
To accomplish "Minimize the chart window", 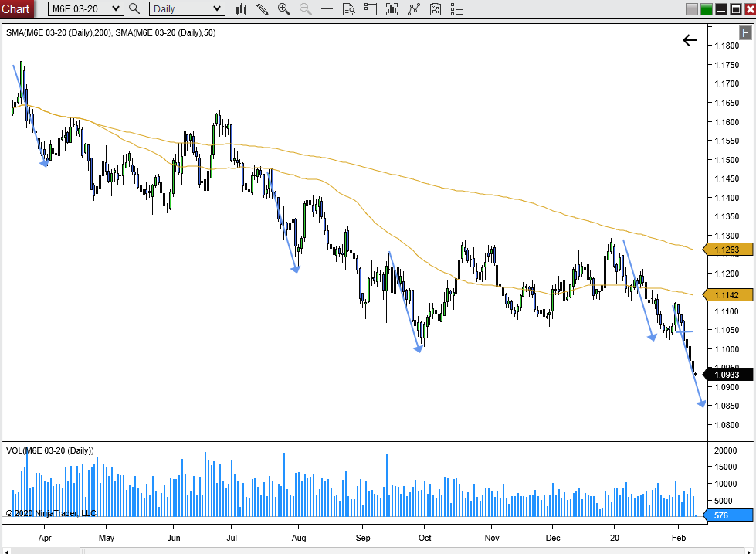I will point(720,9).
